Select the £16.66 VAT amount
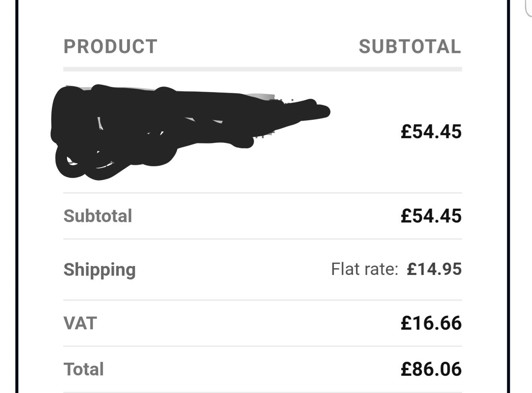 click(x=431, y=323)
